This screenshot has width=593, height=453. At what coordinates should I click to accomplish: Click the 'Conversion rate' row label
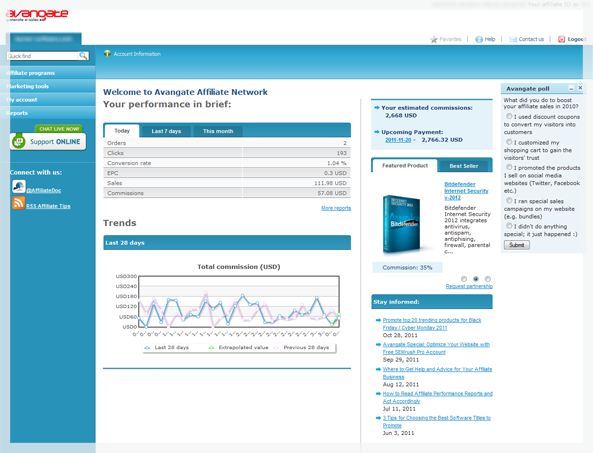[x=129, y=163]
